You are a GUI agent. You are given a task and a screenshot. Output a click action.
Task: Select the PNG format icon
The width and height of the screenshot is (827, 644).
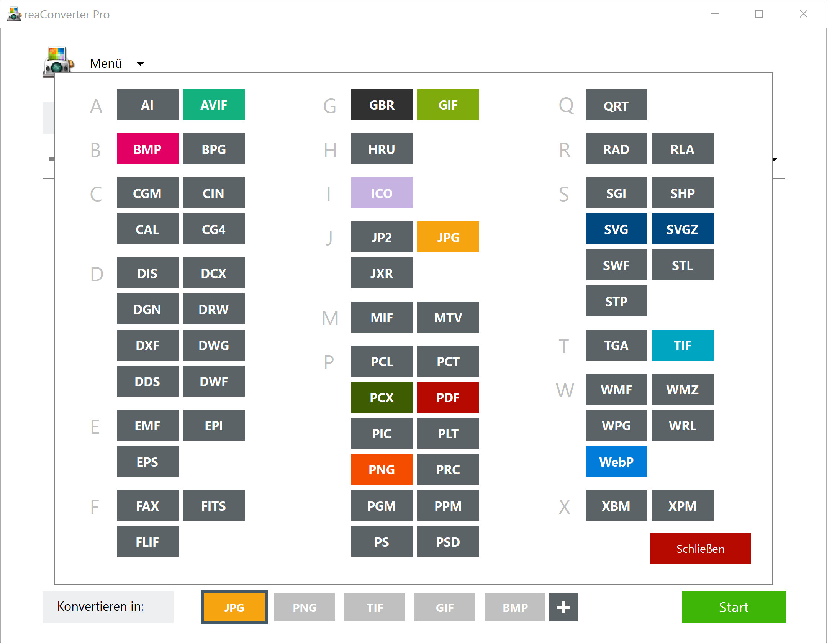(x=381, y=468)
